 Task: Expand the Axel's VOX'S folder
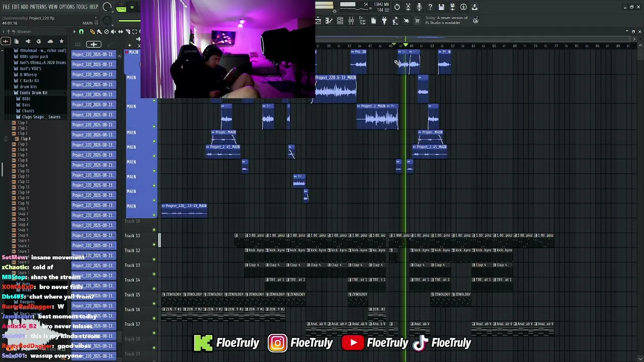click(x=28, y=68)
